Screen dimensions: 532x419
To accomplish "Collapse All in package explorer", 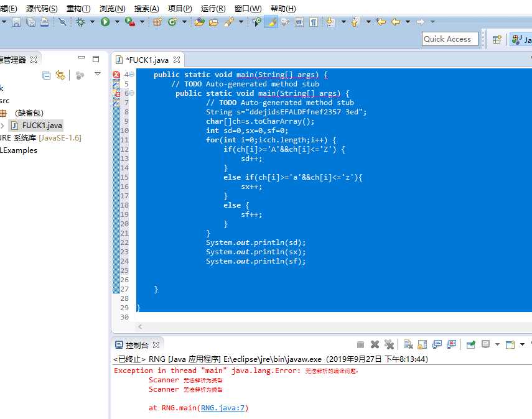I will tap(46, 75).
